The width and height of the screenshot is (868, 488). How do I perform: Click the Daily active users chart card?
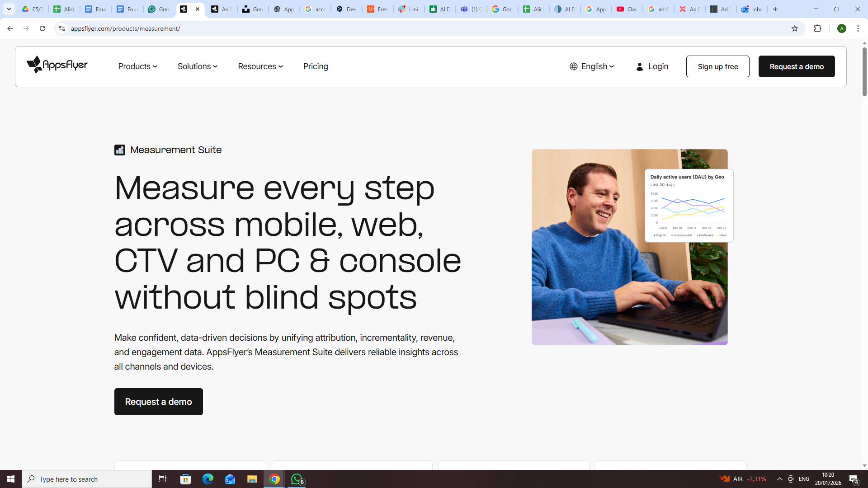[x=689, y=206]
